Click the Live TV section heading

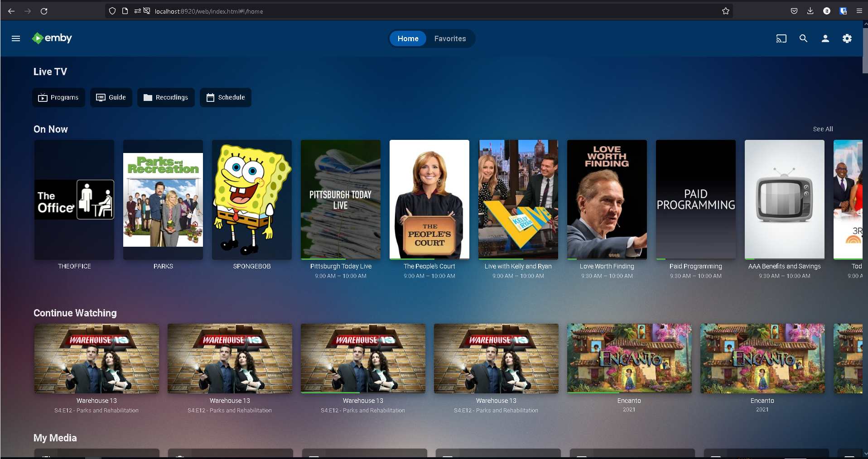(x=50, y=72)
